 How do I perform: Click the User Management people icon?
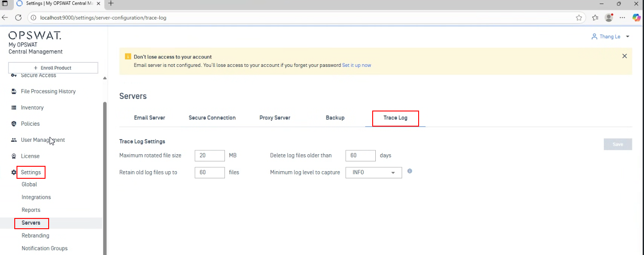pyautogui.click(x=14, y=140)
